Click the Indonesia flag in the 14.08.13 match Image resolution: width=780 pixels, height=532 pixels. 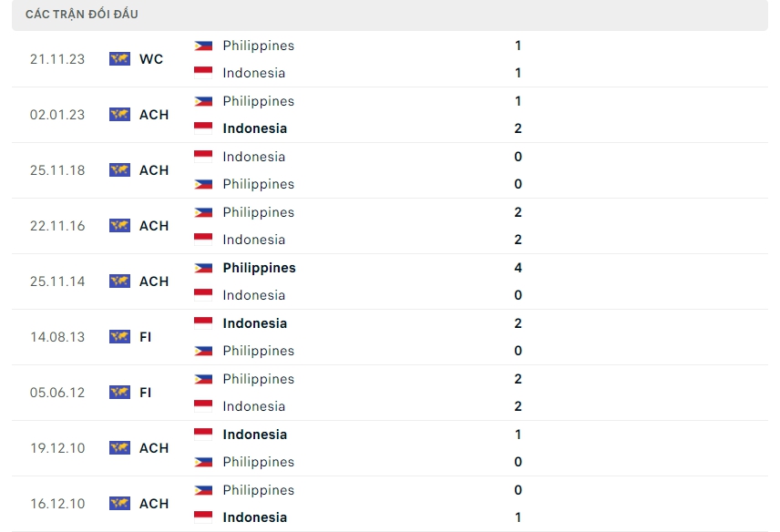[x=203, y=323]
